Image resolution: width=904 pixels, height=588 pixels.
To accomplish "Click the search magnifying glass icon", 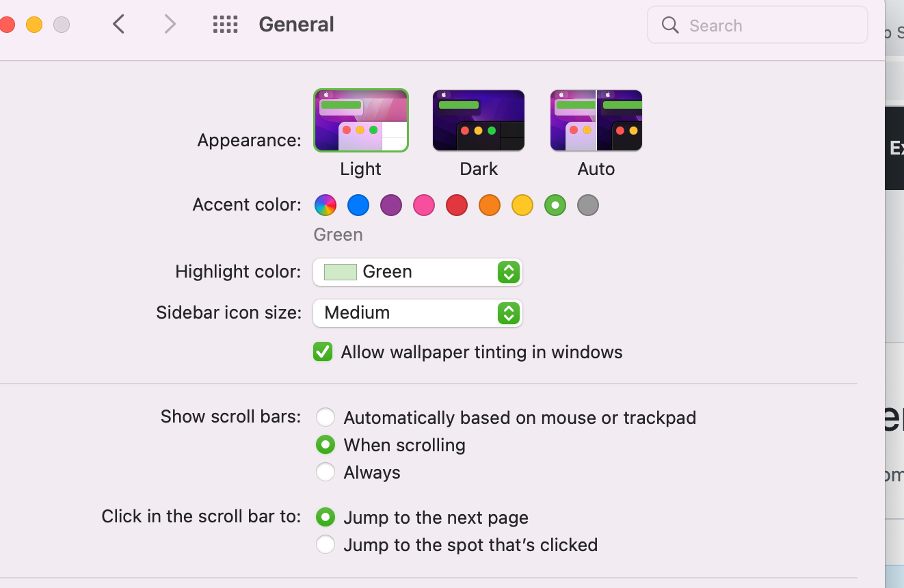I will [669, 25].
